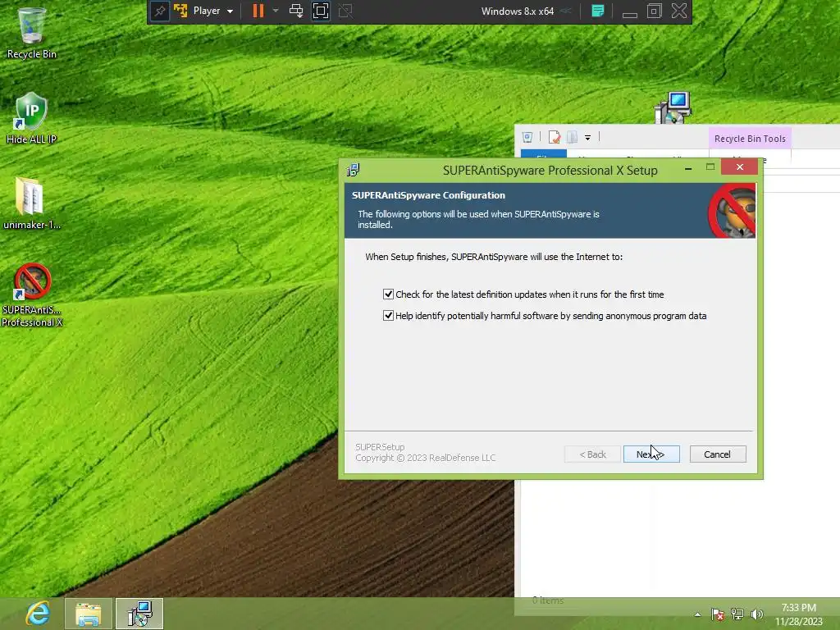This screenshot has height=630, width=840.
Task: Click '0 items' in Recycle Bin status bar
Action: (x=548, y=600)
